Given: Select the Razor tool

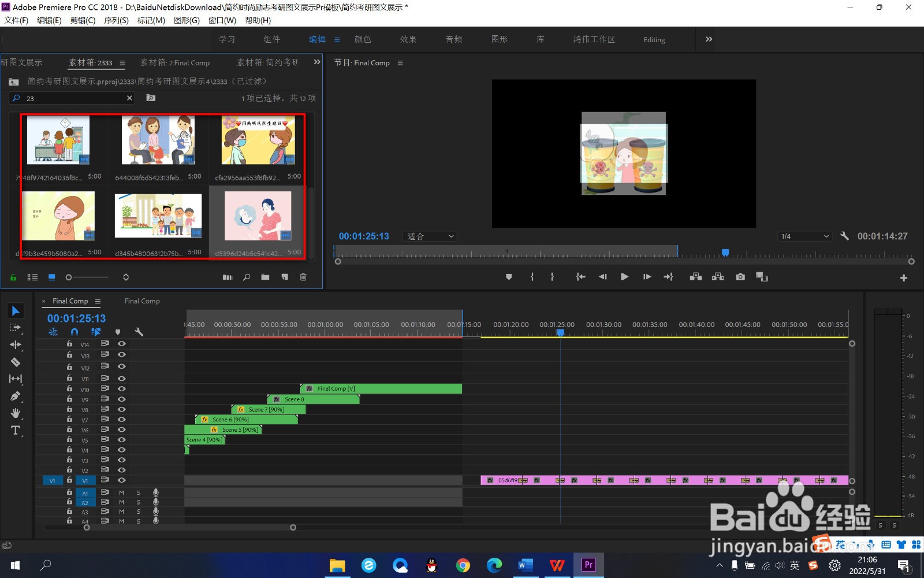Looking at the screenshot, I should point(16,362).
